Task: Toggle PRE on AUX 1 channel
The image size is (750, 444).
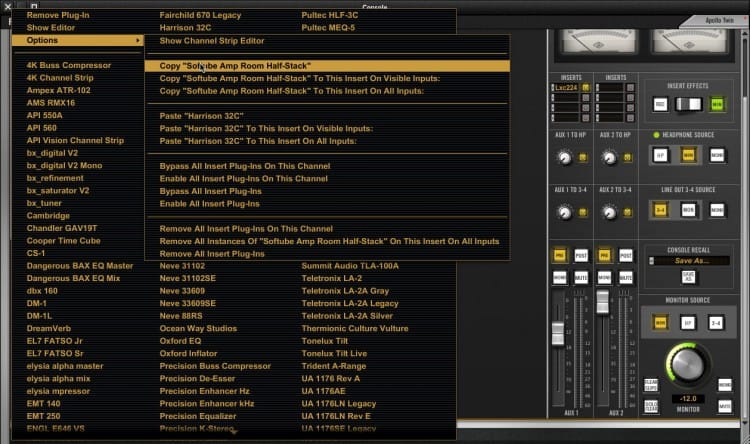Action: 559,255
